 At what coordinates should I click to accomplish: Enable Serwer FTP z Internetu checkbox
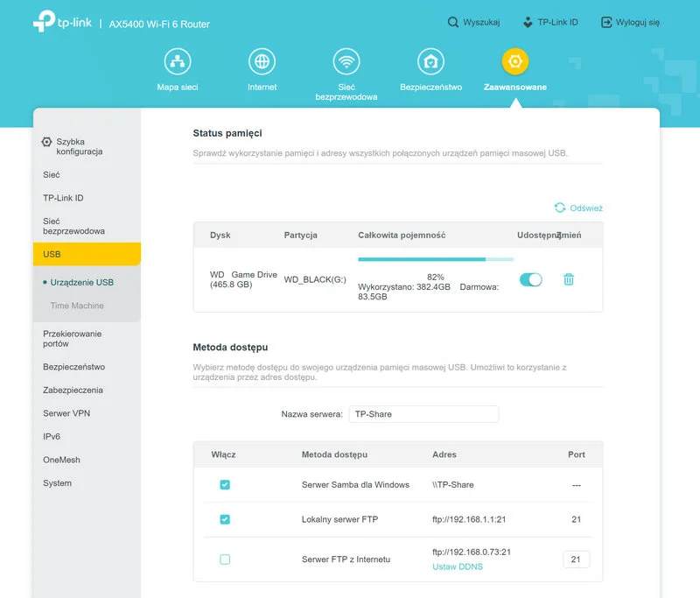pyautogui.click(x=225, y=559)
